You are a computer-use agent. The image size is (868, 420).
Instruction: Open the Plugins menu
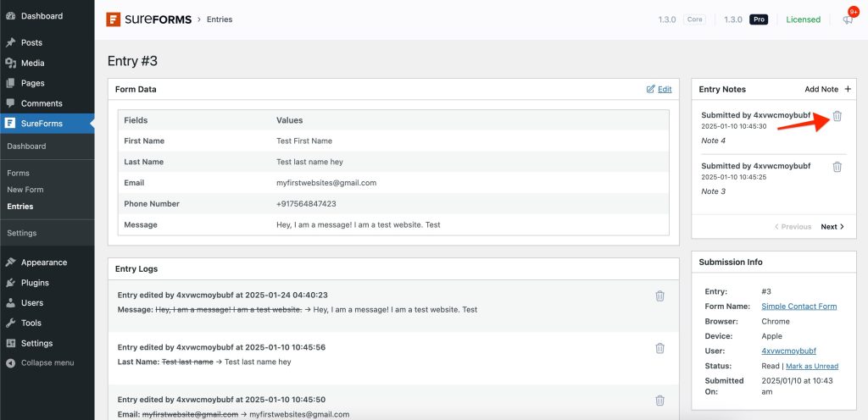pyautogui.click(x=35, y=283)
